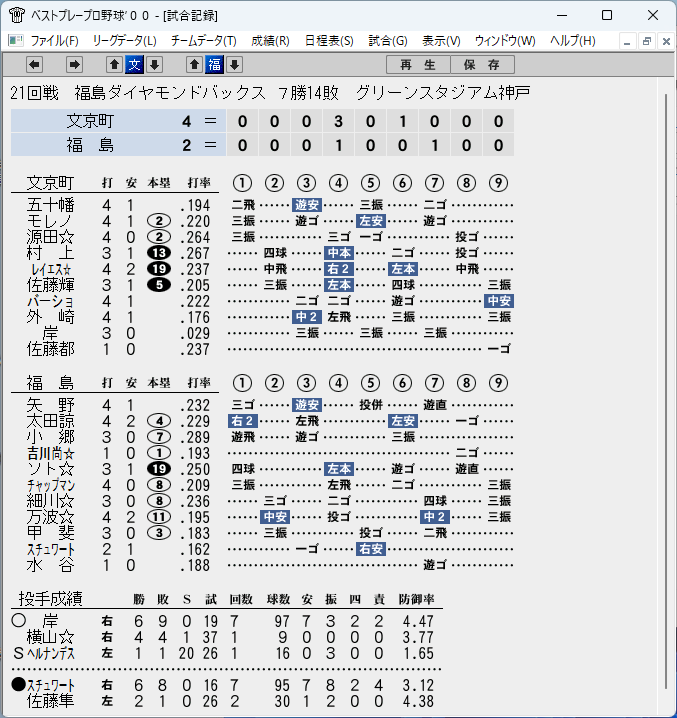Image resolution: width=677 pixels, height=718 pixels.
Task: Restore the inner 試合記録 child window
Action: (x=647, y=42)
